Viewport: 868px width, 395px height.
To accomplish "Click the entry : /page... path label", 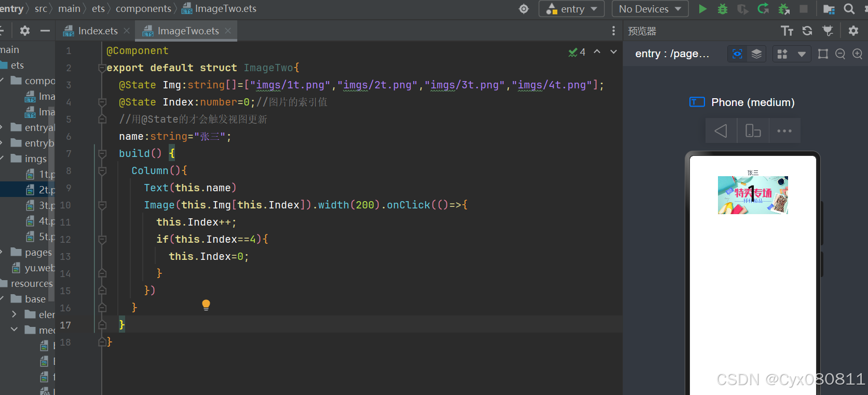I will point(672,54).
